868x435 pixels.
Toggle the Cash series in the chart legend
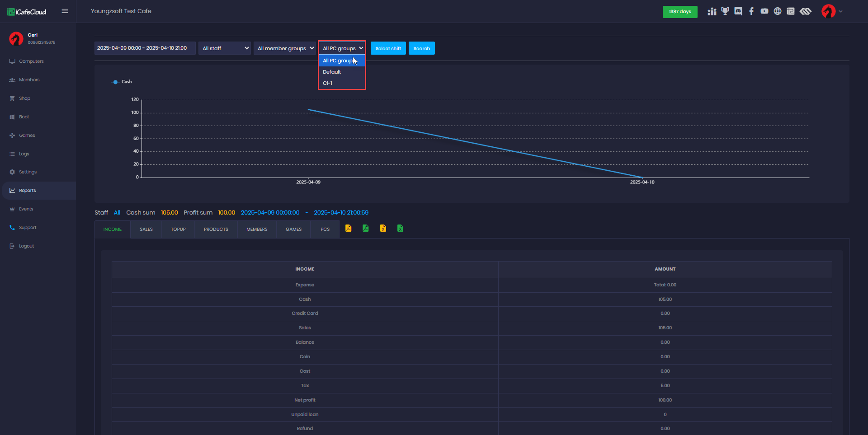122,82
